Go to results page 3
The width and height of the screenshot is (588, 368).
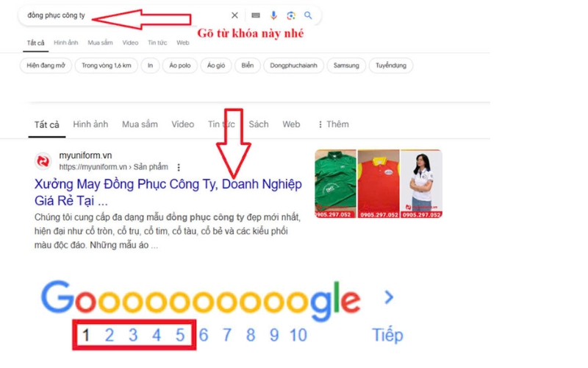[x=133, y=335]
